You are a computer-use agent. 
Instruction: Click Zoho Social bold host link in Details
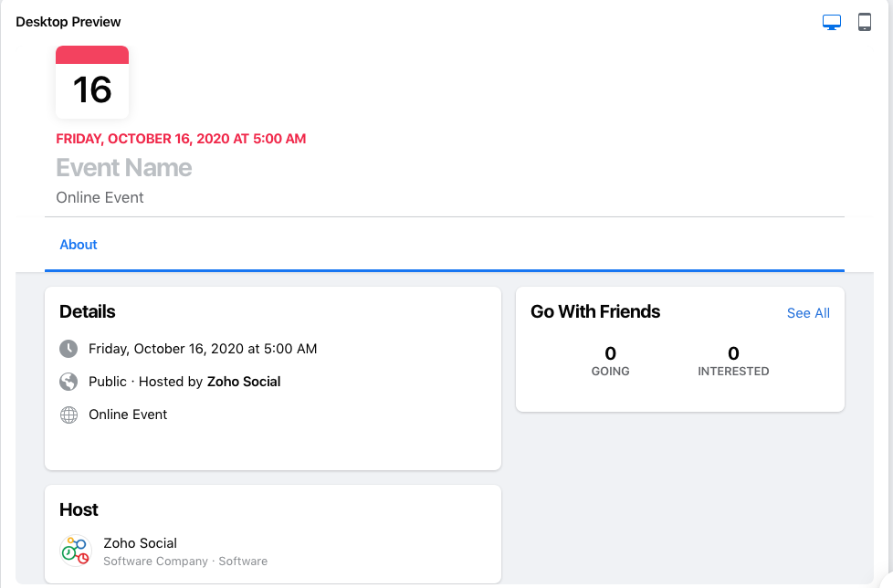point(244,382)
